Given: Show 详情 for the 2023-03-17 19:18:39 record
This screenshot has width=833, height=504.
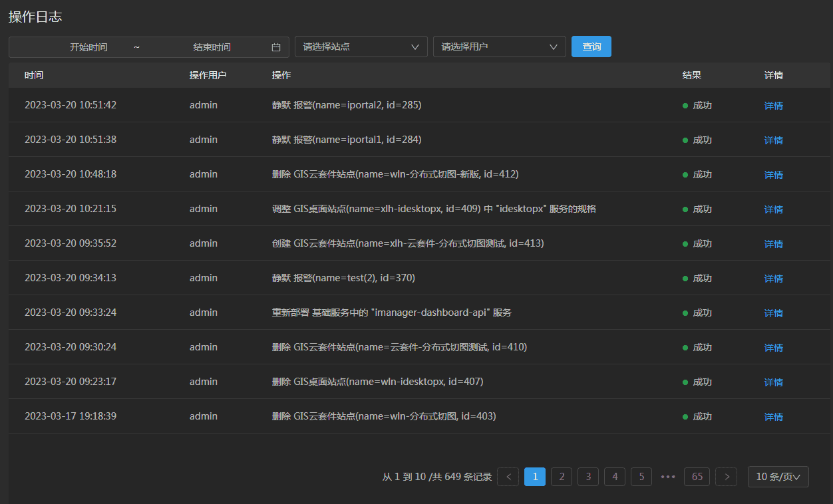Looking at the screenshot, I should point(773,417).
